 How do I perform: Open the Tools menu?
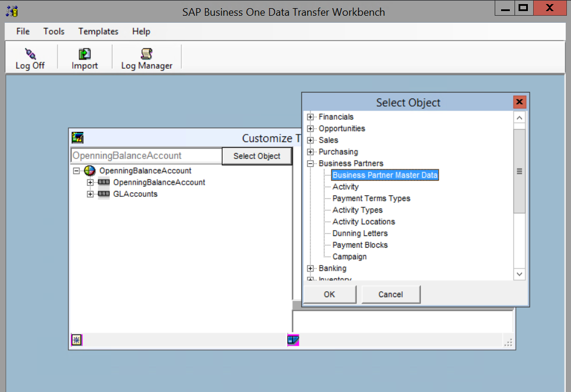pyautogui.click(x=54, y=31)
